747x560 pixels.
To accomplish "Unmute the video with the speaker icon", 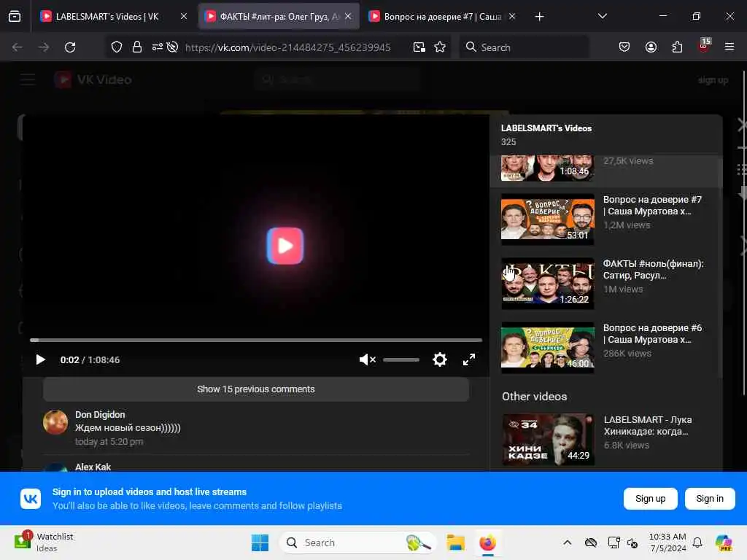I will click(x=368, y=359).
